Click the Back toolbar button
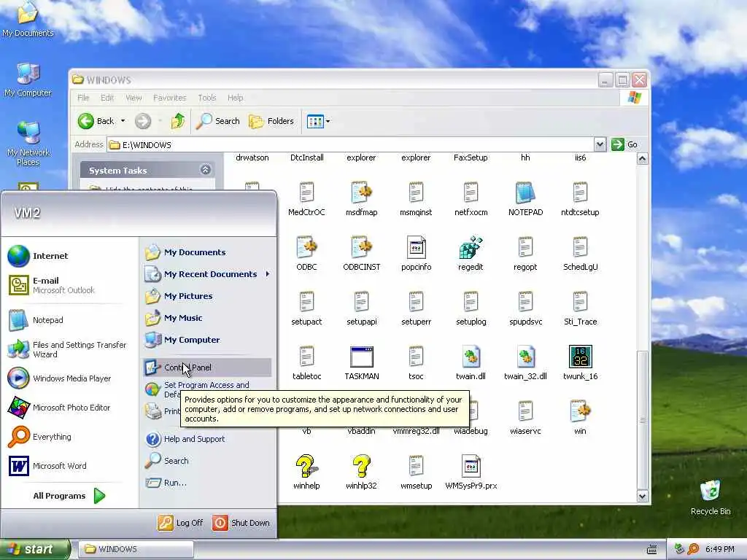Image resolution: width=747 pixels, height=560 pixels. [96, 121]
